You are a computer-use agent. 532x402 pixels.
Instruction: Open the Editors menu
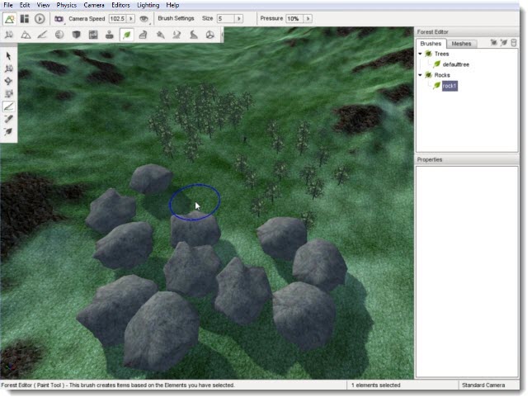(120, 5)
